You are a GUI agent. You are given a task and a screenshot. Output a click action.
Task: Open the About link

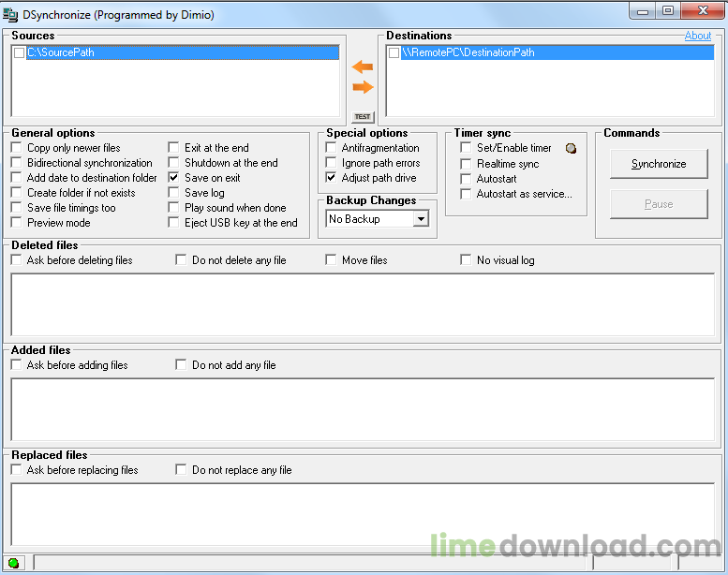point(698,36)
